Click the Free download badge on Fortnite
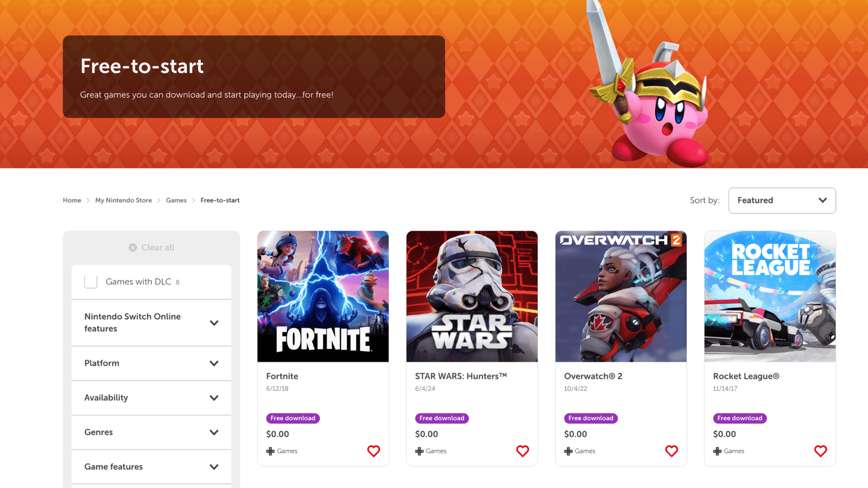Screen dimensions: 868x488 tap(292, 418)
